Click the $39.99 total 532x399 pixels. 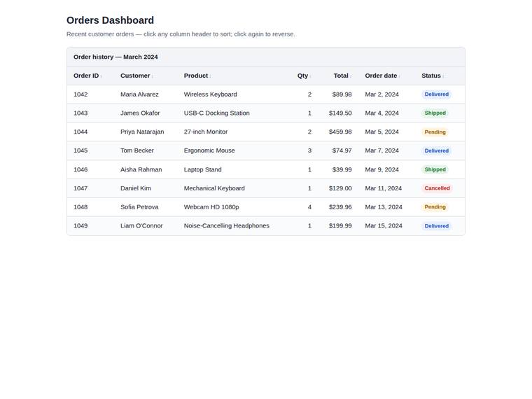[342, 169]
